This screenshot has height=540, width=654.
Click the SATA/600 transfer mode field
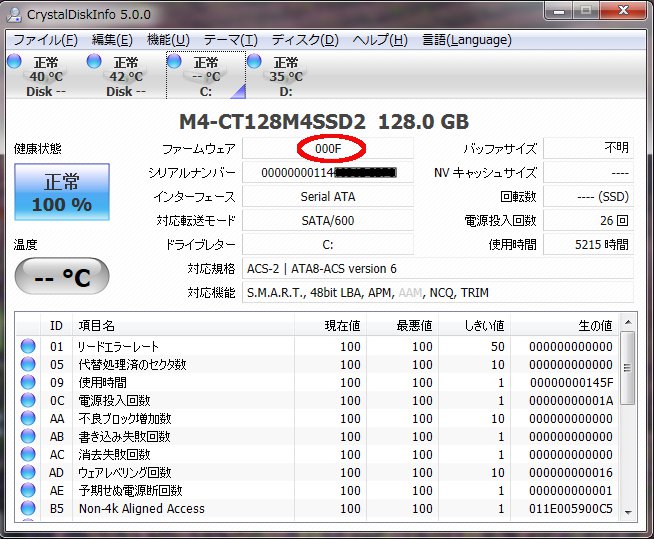point(328,220)
